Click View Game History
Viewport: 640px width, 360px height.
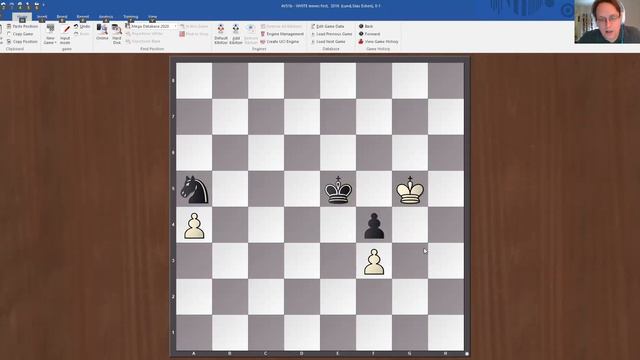[x=378, y=42]
